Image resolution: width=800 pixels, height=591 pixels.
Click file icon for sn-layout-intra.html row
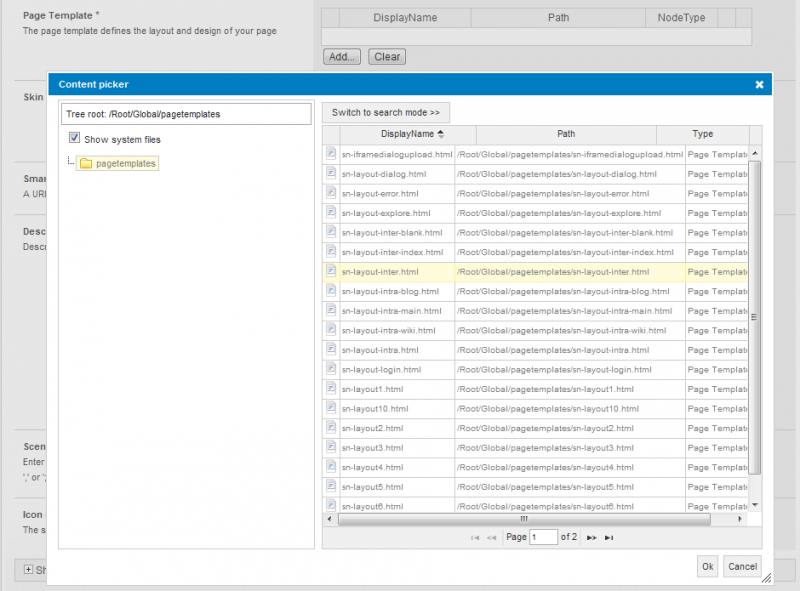(331, 349)
